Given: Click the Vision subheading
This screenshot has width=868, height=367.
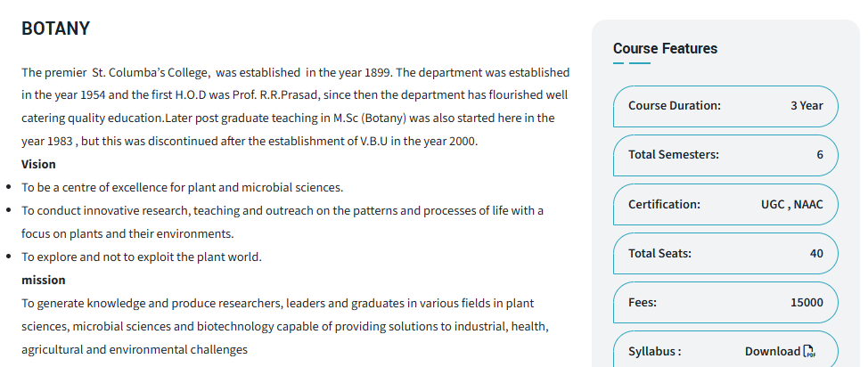Looking at the screenshot, I should coord(38,164).
